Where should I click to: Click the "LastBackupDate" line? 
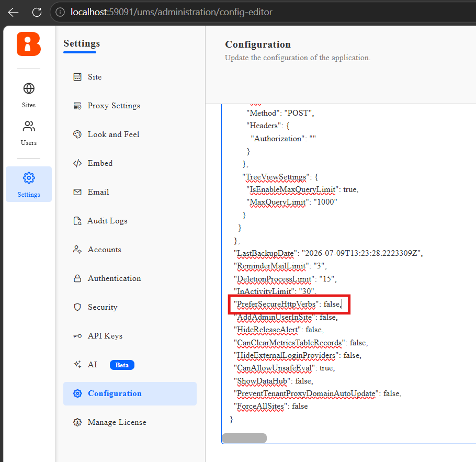tap(328, 253)
